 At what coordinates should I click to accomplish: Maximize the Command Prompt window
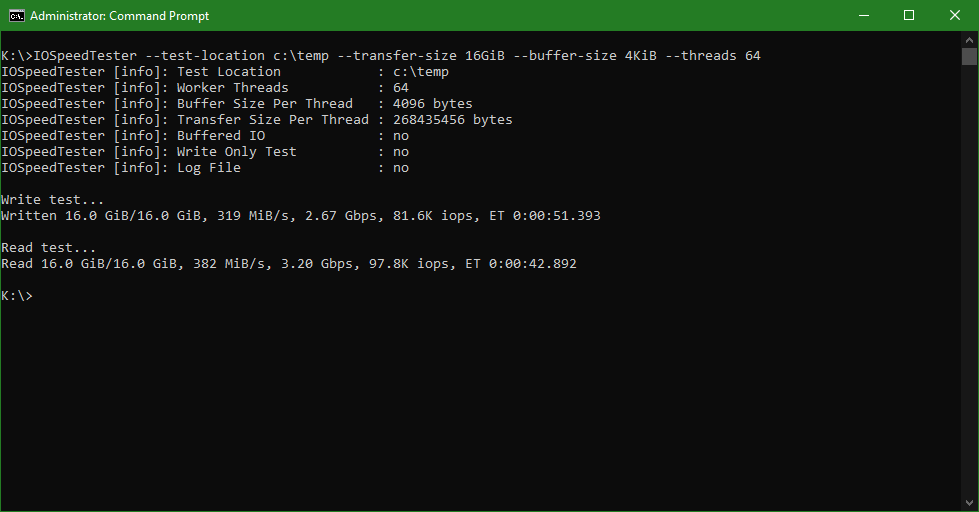tap(909, 15)
